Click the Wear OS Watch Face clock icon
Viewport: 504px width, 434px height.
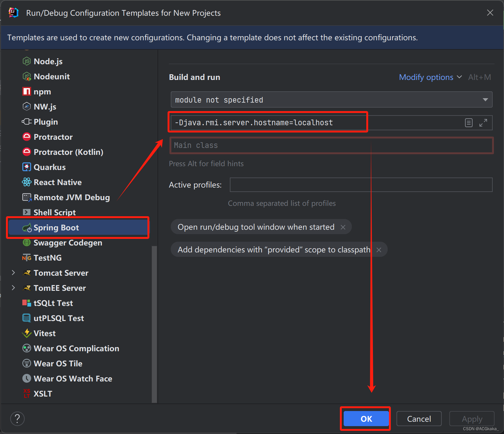tap(27, 379)
